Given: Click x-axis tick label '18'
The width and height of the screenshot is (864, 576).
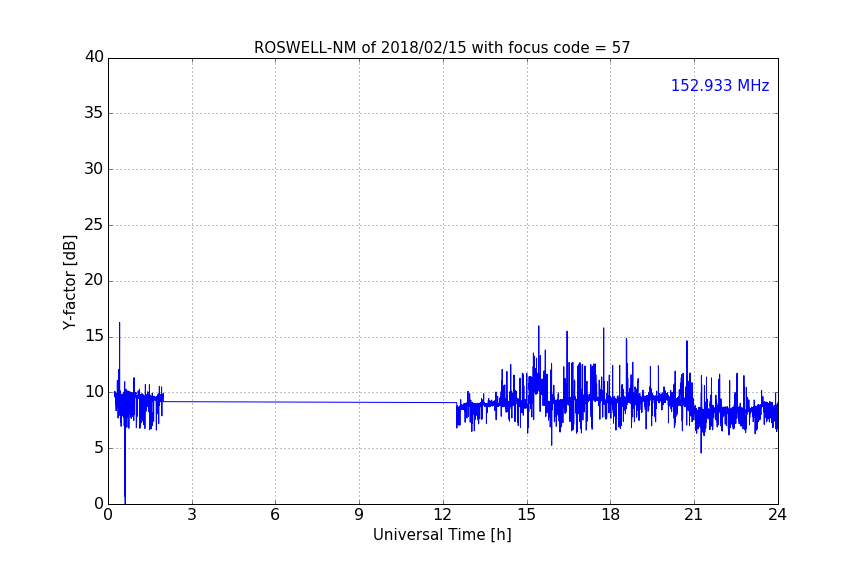Looking at the screenshot, I should pyautogui.click(x=610, y=515).
